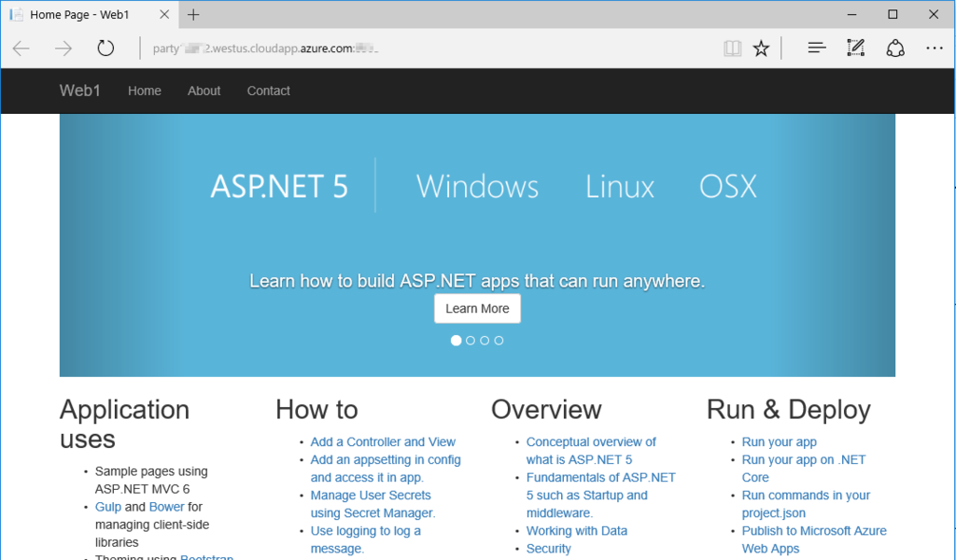This screenshot has height=560, width=956.
Task: Open Use logging to log a message link
Action: [x=366, y=539]
